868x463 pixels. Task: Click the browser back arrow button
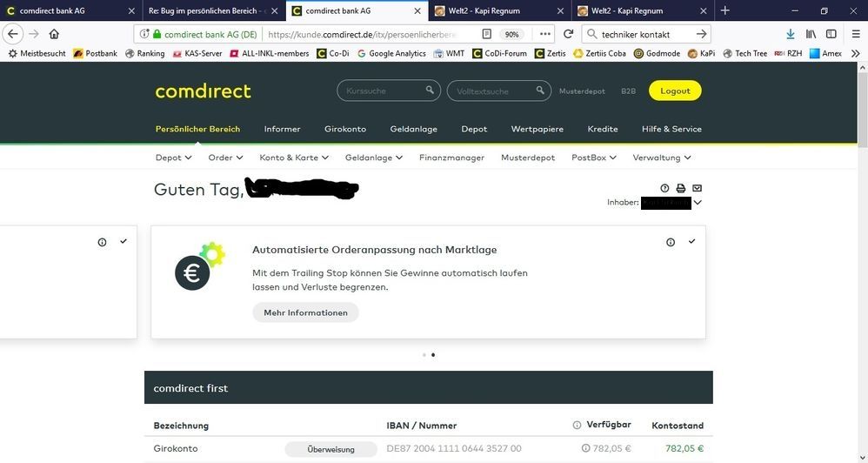[13, 34]
